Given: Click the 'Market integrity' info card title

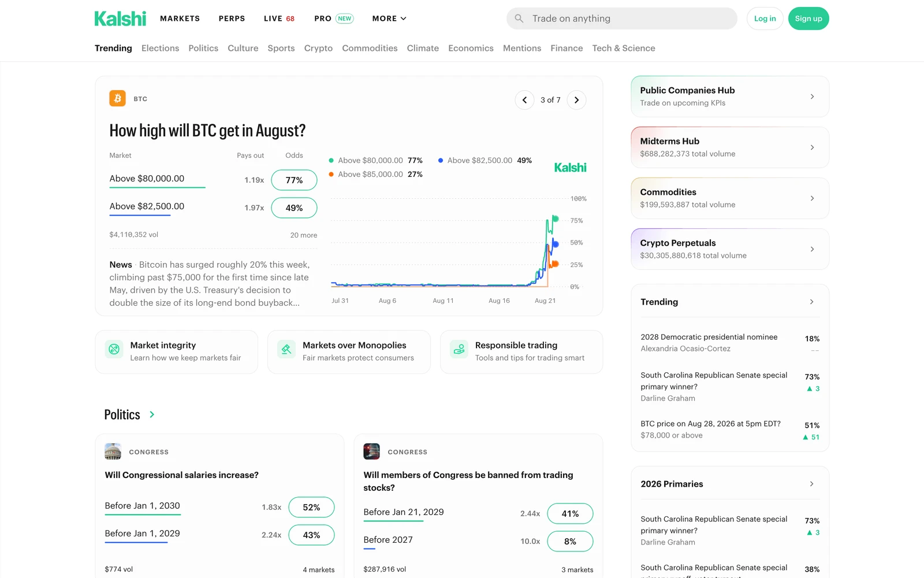Looking at the screenshot, I should 163,345.
